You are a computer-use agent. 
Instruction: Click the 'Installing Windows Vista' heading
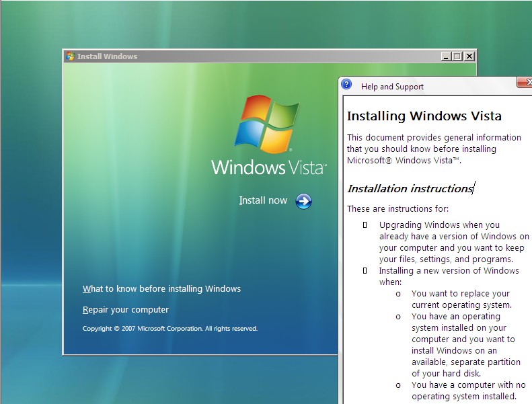[x=424, y=116]
